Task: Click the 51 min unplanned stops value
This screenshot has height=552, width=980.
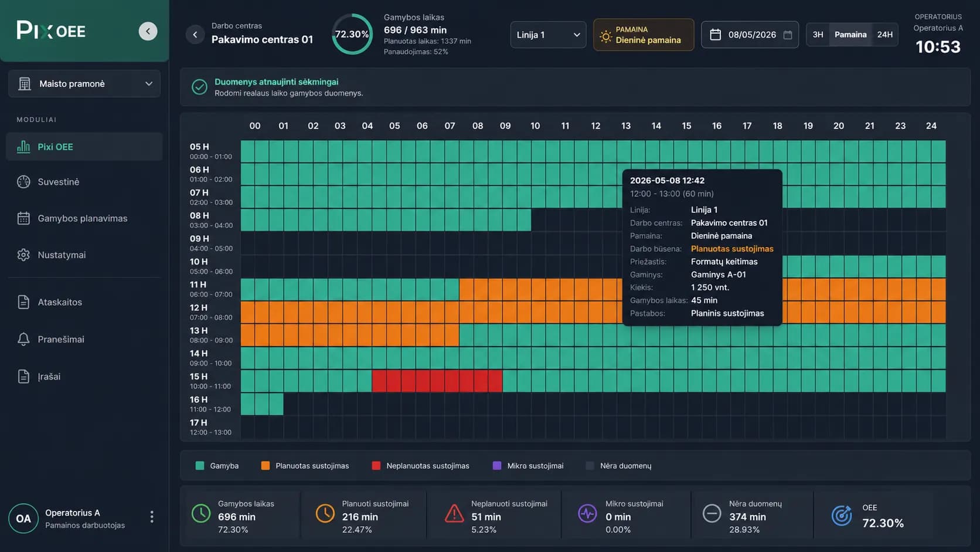Action: point(486,517)
